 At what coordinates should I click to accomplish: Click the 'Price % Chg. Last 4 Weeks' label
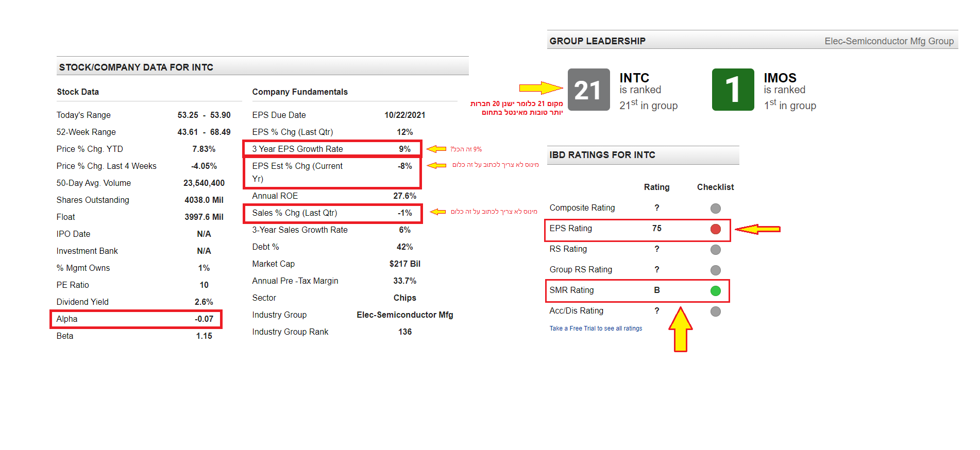click(107, 166)
